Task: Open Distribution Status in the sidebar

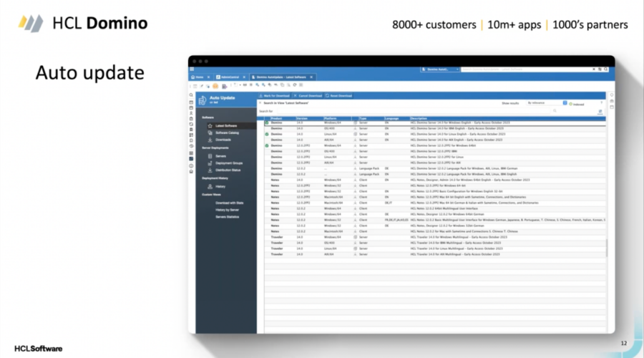Action: pyautogui.click(x=228, y=170)
